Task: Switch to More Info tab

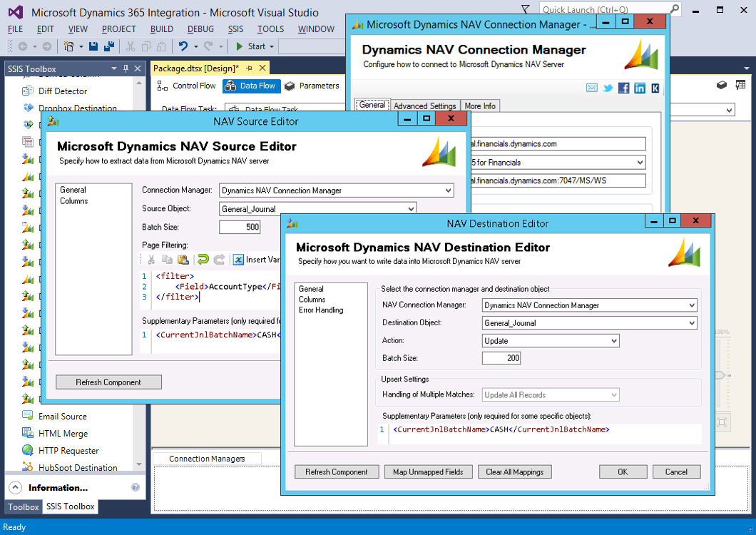Action: [x=480, y=106]
